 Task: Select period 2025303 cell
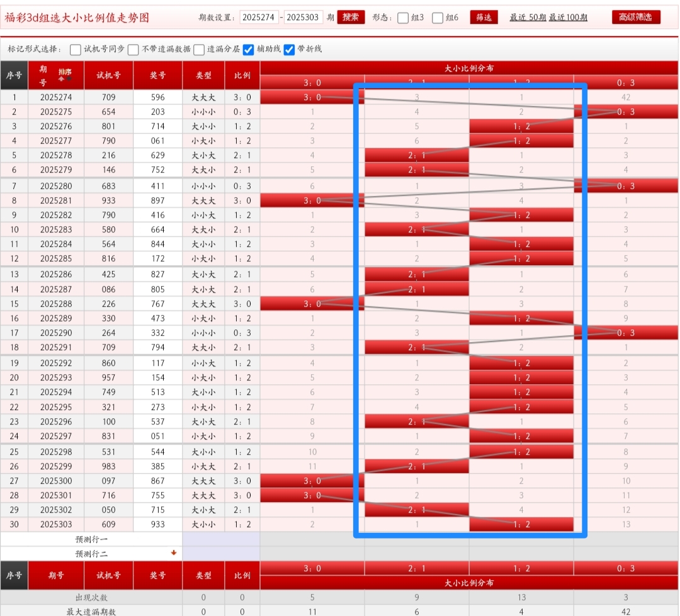tap(56, 524)
